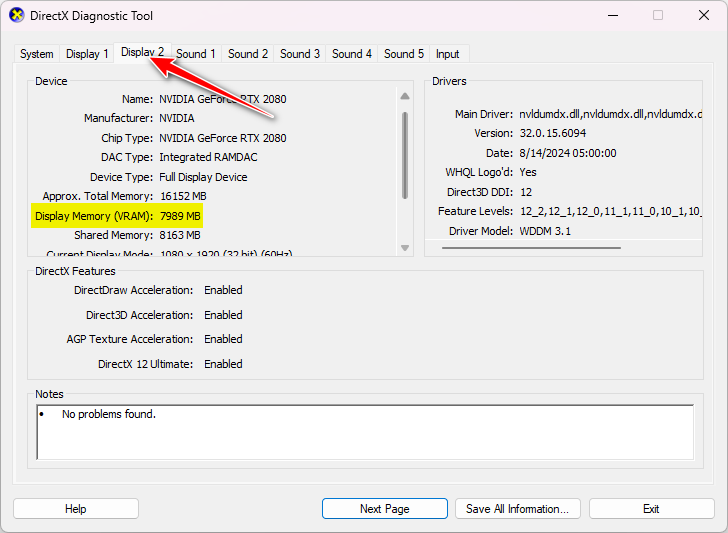Screen dimensions: 728x533
Task: Switch to the Input tab
Action: (448, 54)
